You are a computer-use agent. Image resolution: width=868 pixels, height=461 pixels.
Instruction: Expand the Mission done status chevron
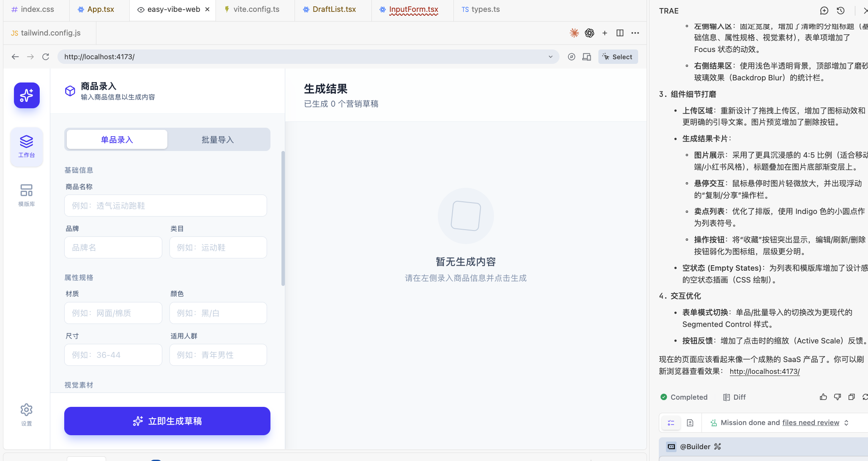846,423
